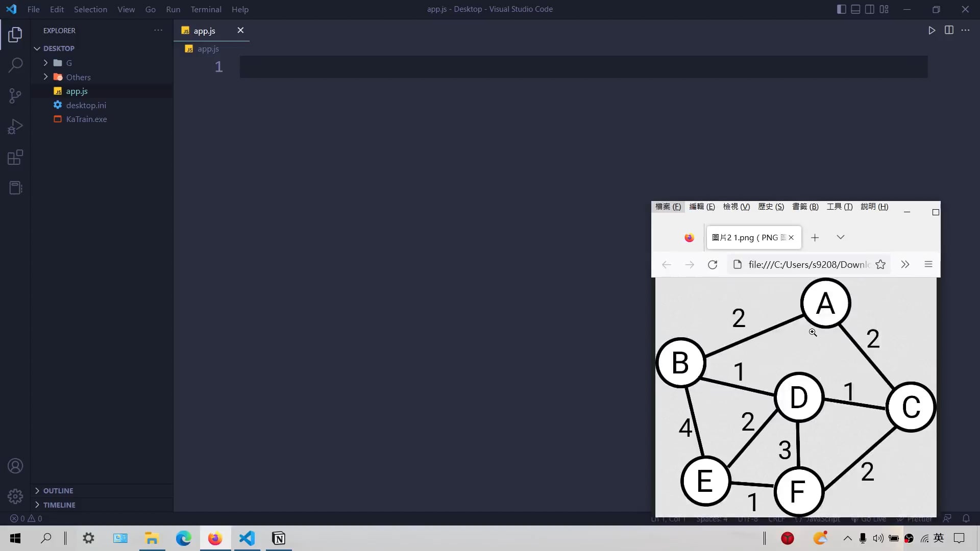Reload the page in Firefox
The image size is (980, 551).
pyautogui.click(x=713, y=265)
